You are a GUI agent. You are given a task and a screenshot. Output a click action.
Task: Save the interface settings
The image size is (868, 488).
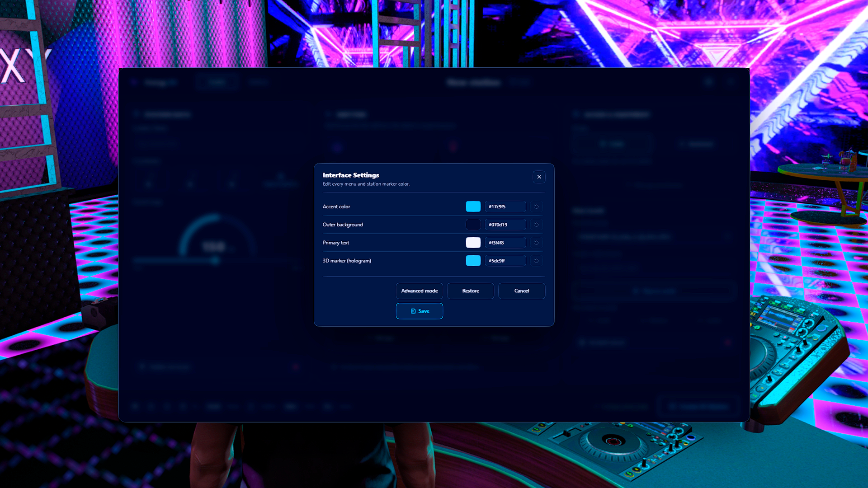[x=420, y=311]
